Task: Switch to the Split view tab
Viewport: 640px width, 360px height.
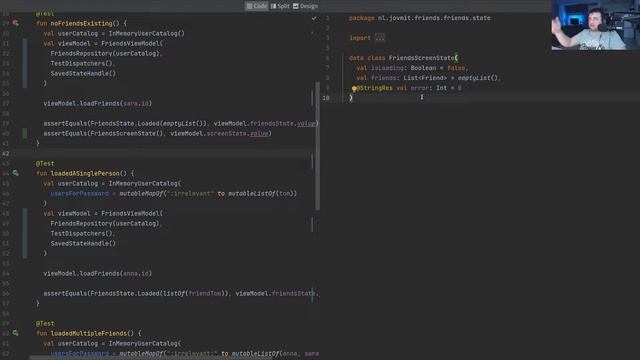Action: pyautogui.click(x=280, y=6)
